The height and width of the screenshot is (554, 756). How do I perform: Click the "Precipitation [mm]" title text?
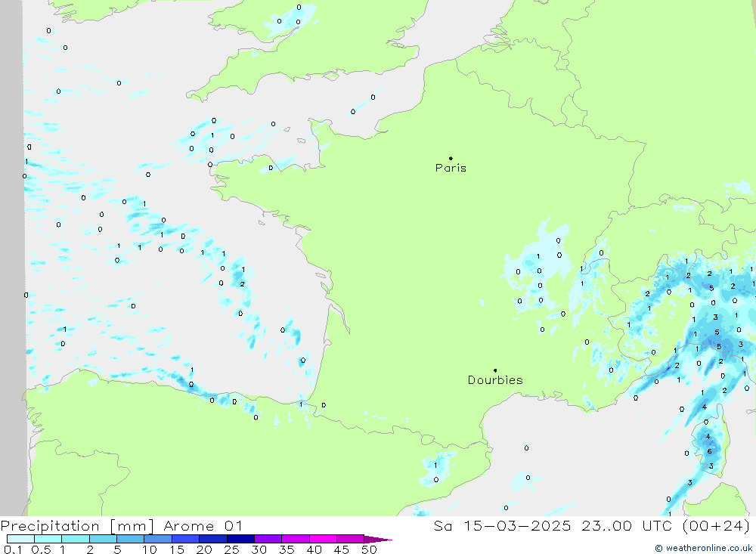(77, 526)
